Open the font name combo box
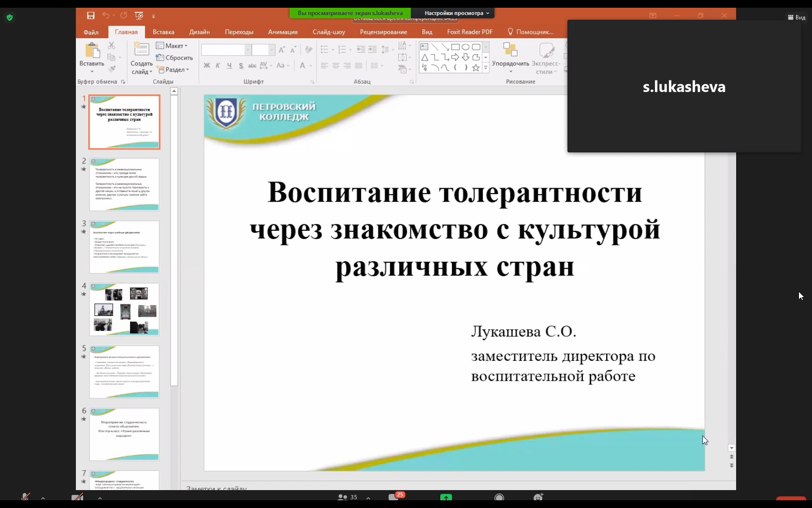This screenshot has width=812, height=508. click(226, 50)
